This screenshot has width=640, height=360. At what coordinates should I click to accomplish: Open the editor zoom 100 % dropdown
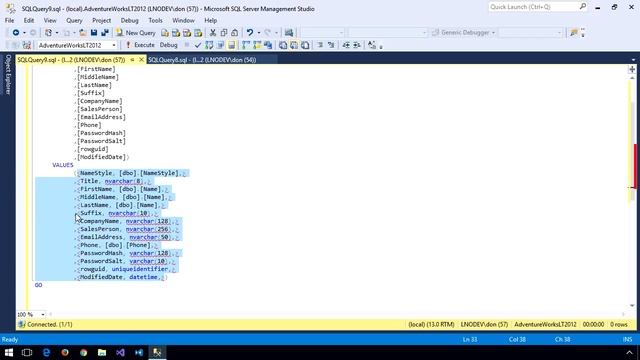(43, 315)
